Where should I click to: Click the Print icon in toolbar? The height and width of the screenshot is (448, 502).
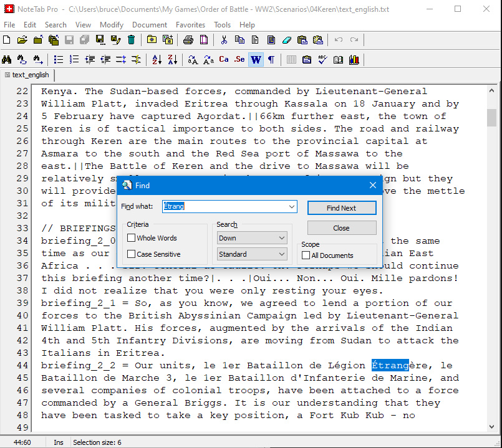coord(188,40)
